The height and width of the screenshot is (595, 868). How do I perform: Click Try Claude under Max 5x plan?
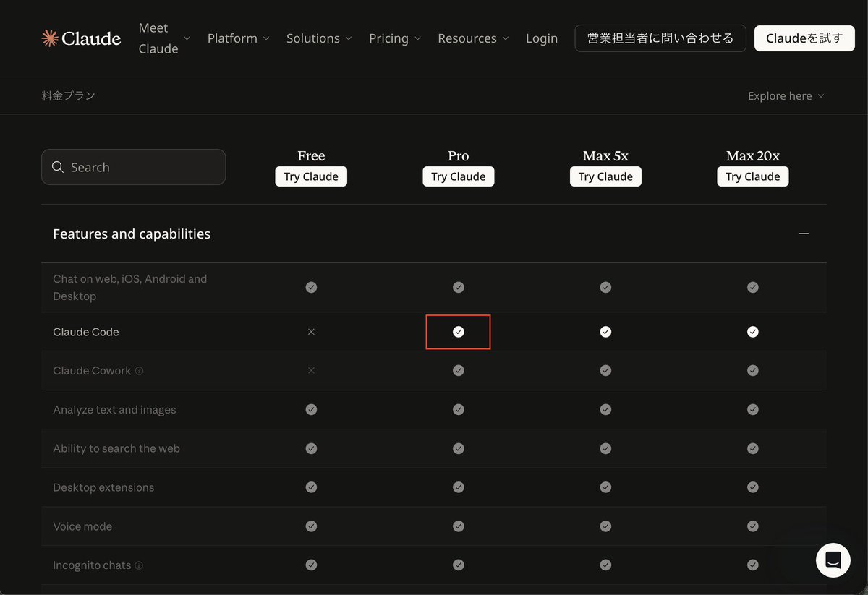click(605, 176)
